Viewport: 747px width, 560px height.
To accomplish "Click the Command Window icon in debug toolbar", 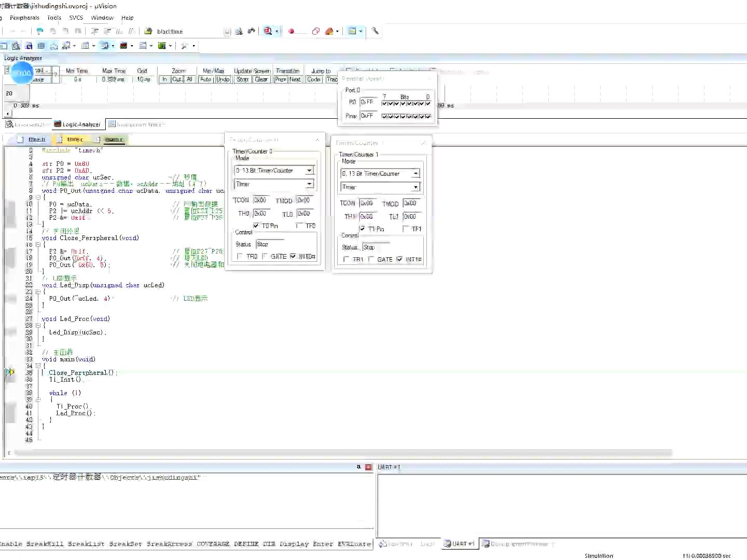I will [x=4, y=46].
